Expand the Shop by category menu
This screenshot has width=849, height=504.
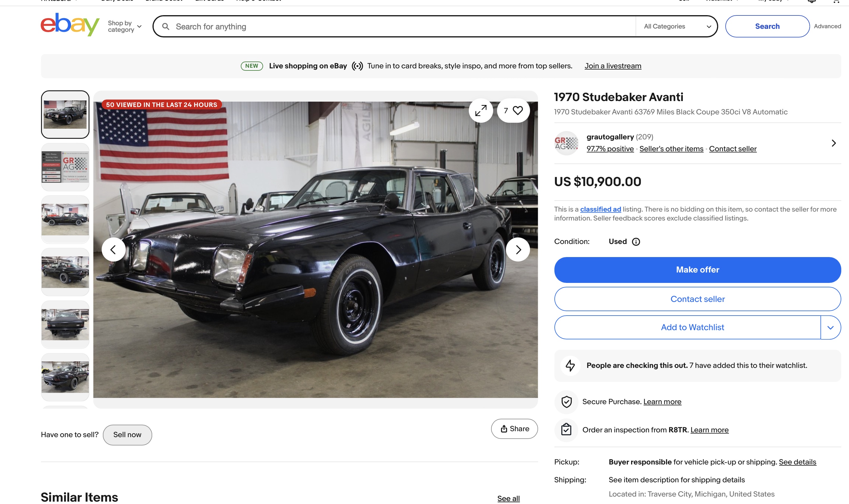(x=125, y=26)
